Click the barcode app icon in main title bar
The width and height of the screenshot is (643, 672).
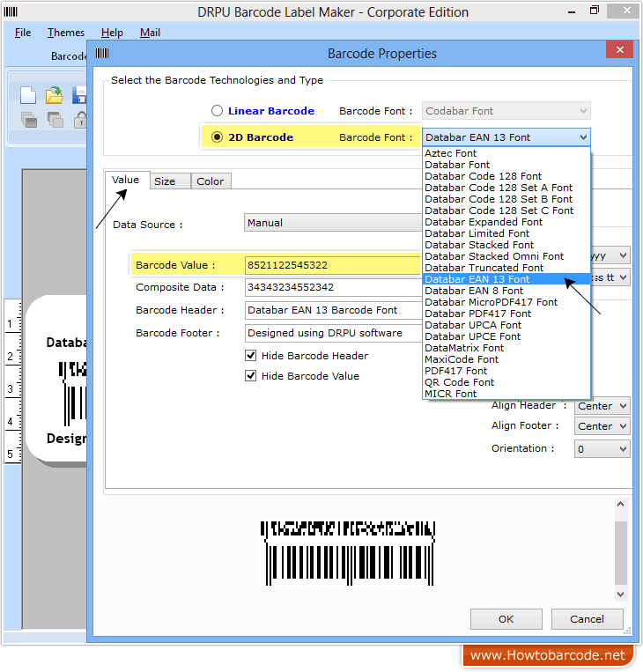click(11, 11)
